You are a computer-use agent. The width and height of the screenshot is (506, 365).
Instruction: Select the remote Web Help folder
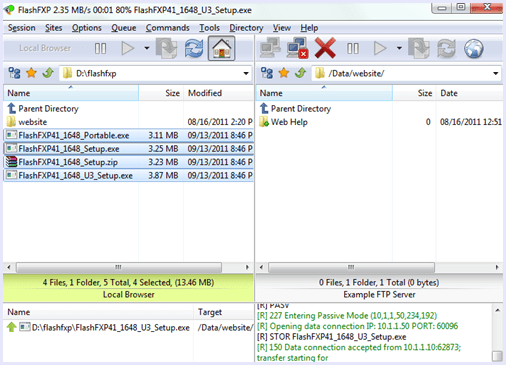[380, 122]
